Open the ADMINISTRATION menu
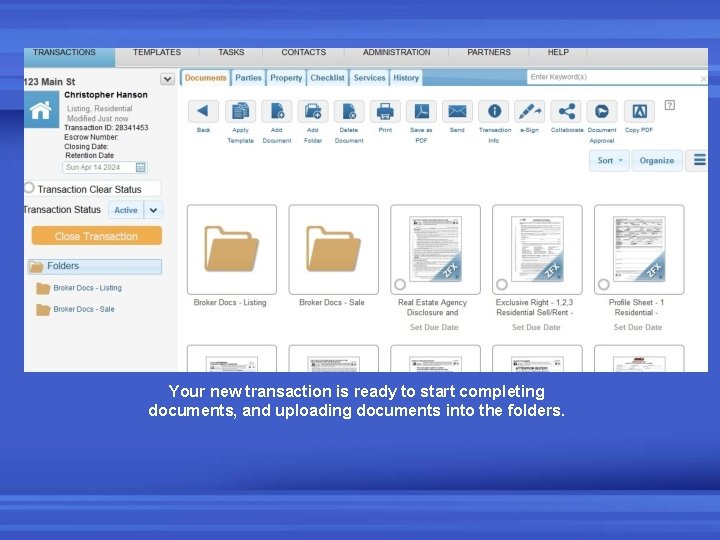The height and width of the screenshot is (540, 720). [397, 52]
